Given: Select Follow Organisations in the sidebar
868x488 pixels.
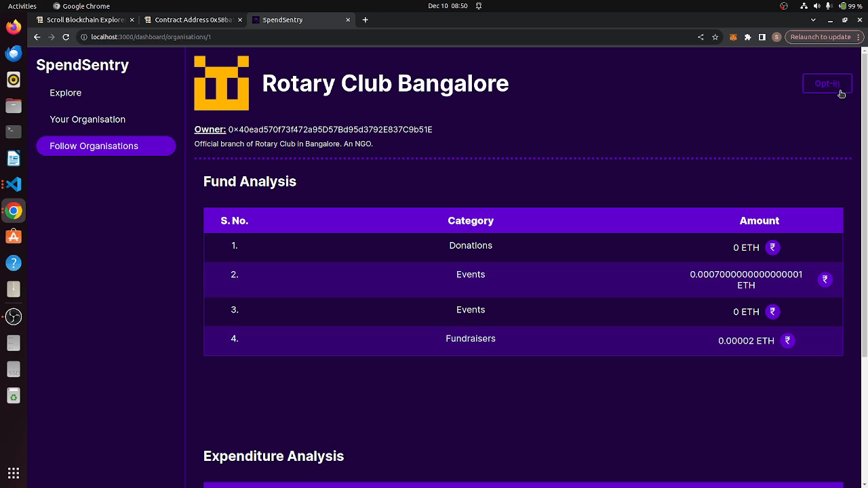Looking at the screenshot, I should point(106,146).
